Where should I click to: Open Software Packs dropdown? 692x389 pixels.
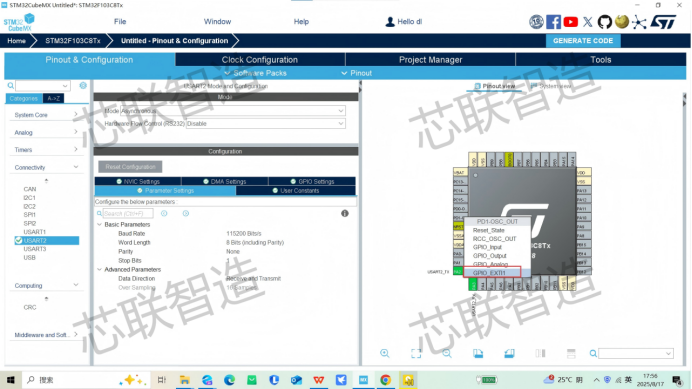click(x=256, y=73)
